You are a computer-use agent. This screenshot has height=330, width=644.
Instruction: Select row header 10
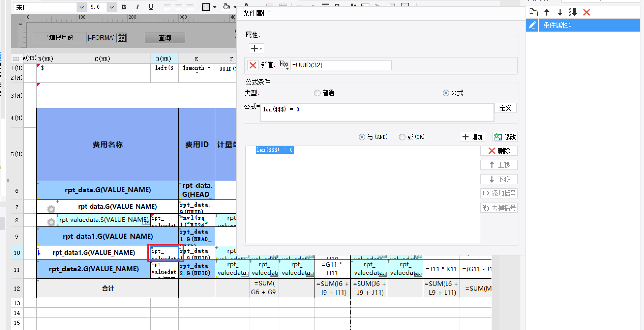coord(17,253)
